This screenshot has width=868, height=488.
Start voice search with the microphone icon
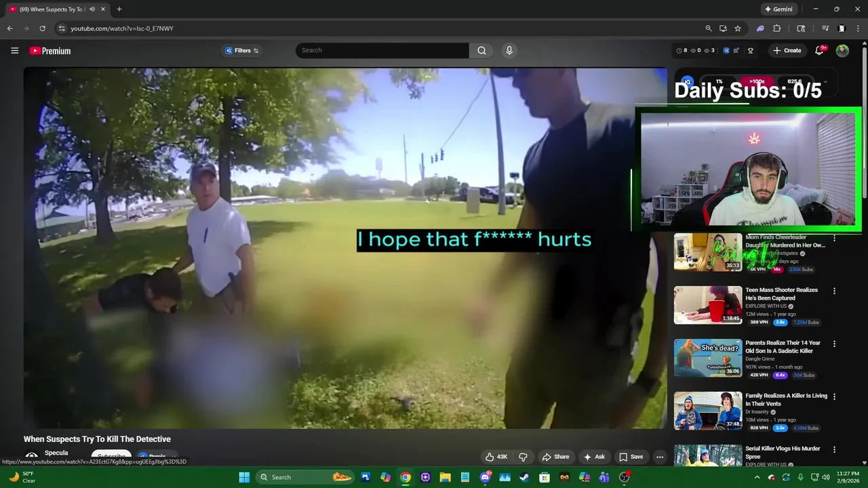point(509,50)
